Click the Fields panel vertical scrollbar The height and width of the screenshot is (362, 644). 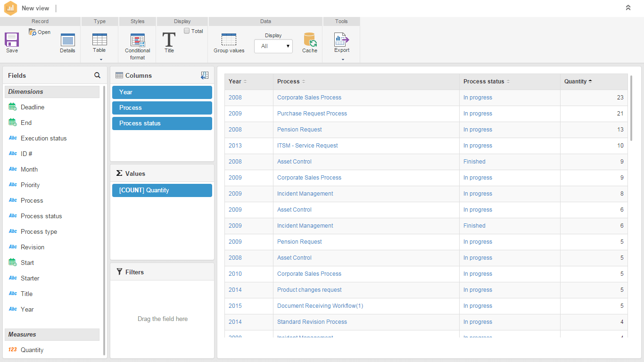[104, 220]
